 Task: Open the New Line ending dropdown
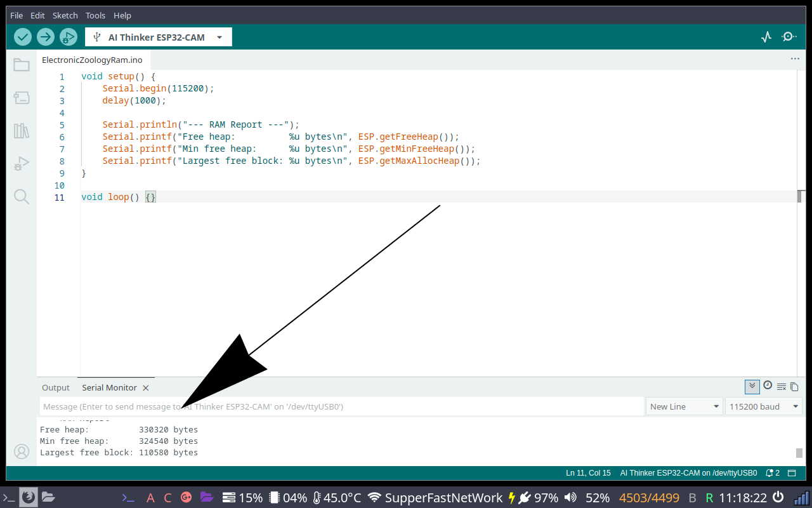tap(684, 406)
